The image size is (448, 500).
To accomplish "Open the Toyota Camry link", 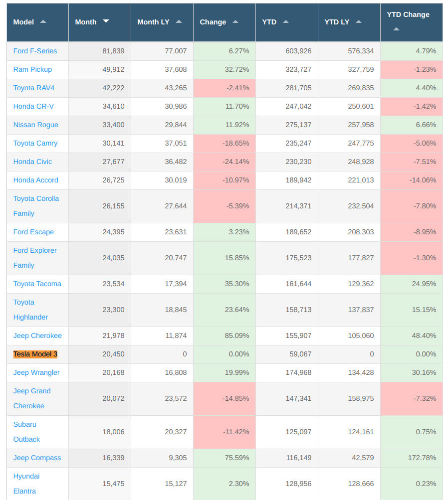I will point(35,144).
